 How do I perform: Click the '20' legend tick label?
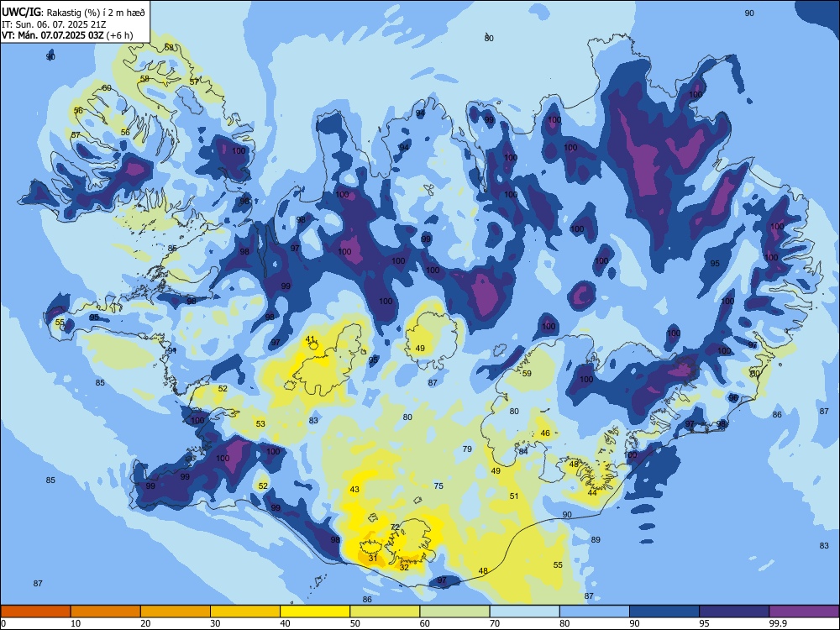(145, 623)
